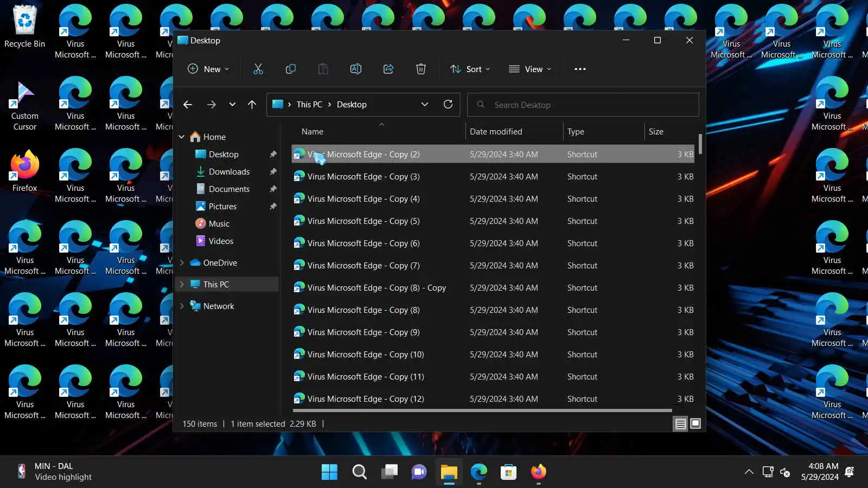This screenshot has height=488, width=868.
Task: Open Documents in the navigation pane
Action: pyautogui.click(x=228, y=189)
